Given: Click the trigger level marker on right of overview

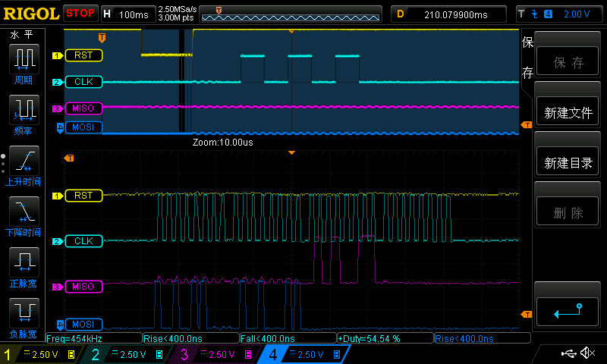Looking at the screenshot, I should [526, 125].
